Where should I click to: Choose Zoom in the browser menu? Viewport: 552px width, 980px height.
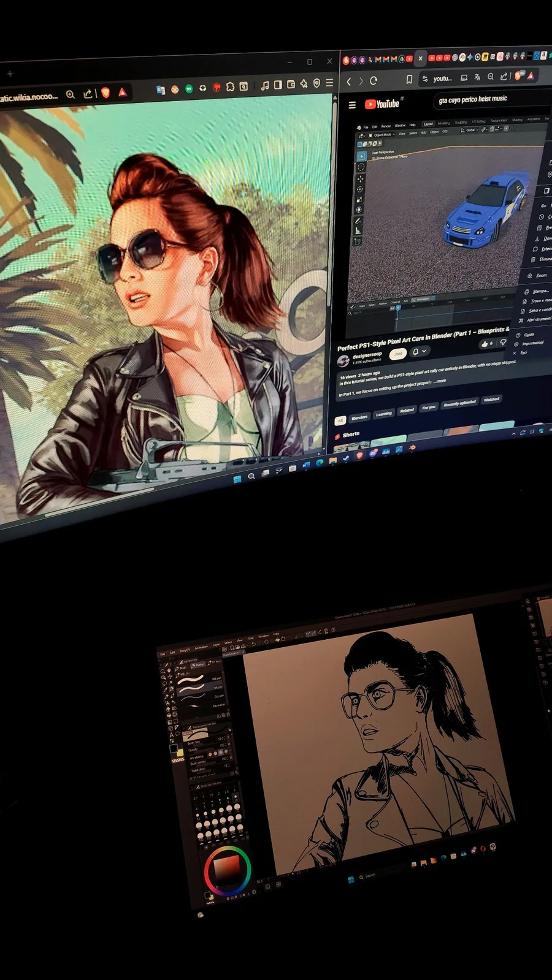pos(539,275)
